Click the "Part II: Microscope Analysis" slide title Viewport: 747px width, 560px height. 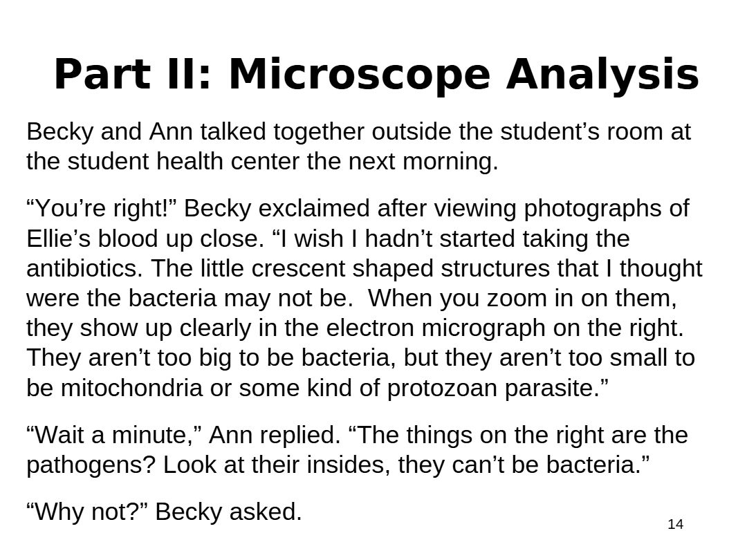376,74
